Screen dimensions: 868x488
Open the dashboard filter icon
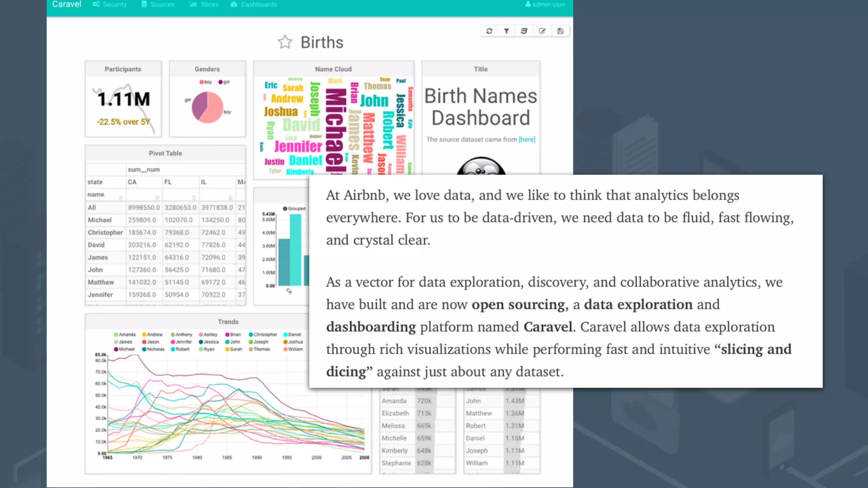[506, 31]
